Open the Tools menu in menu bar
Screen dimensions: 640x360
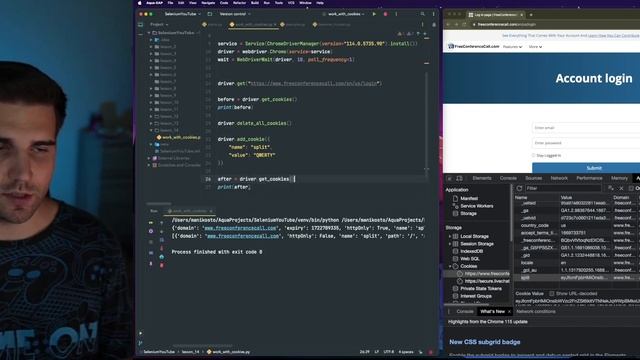279,3
